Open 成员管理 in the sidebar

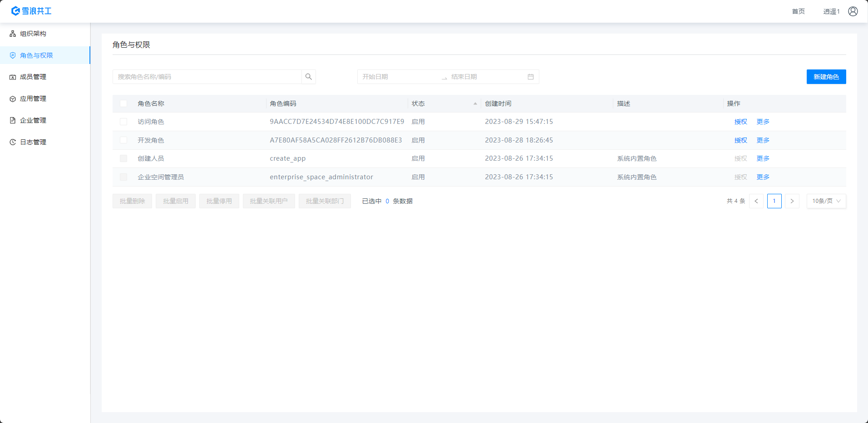33,77
